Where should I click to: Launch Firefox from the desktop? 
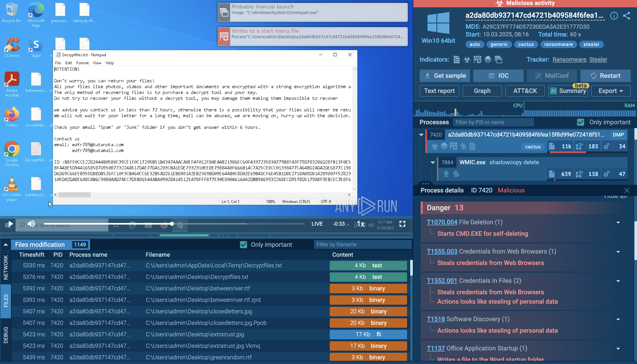point(12,117)
